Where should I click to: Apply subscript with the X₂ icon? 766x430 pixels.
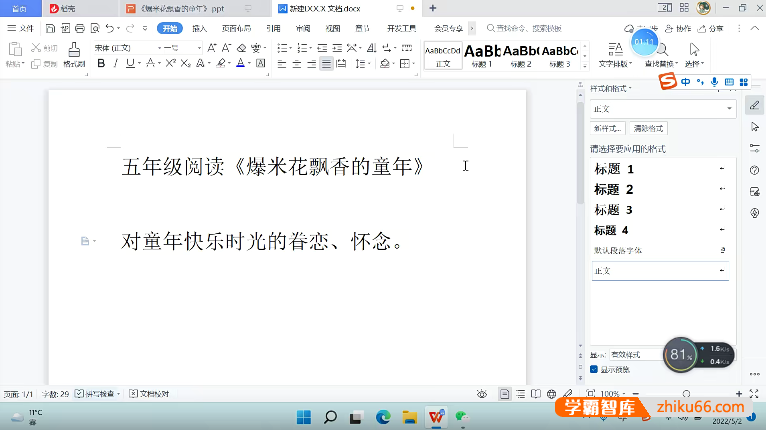[185, 63]
